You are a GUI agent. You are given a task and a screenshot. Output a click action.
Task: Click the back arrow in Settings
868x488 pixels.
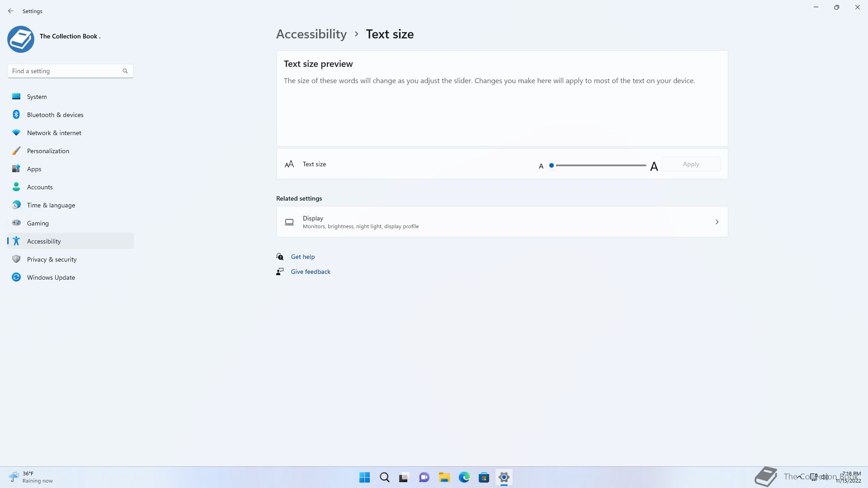11,11
